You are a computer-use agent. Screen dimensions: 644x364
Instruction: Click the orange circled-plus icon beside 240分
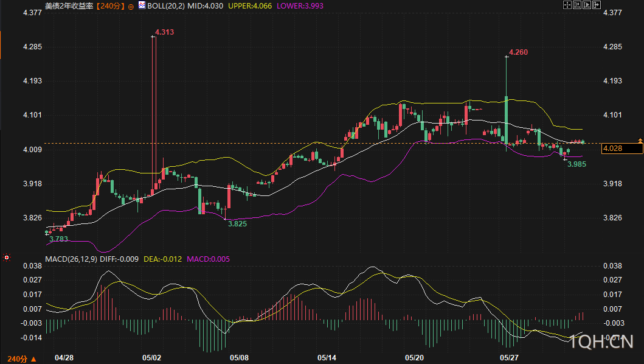coord(131,7)
